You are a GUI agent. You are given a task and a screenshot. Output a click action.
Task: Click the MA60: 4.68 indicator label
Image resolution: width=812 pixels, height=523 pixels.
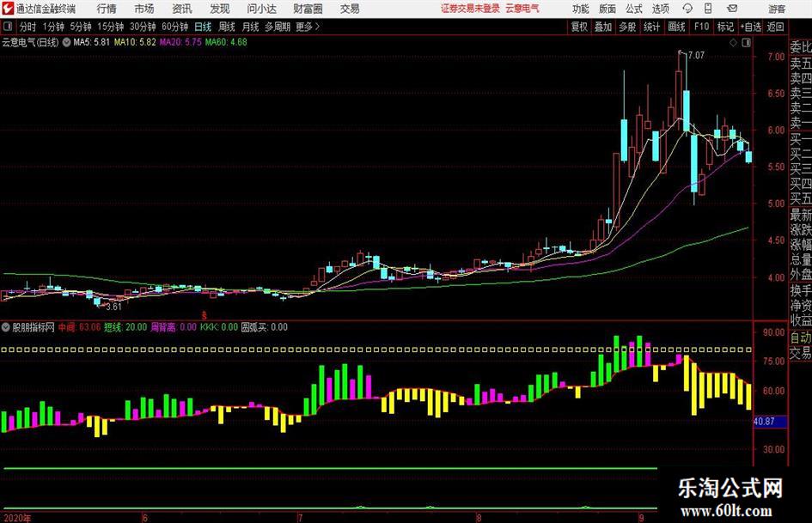[x=226, y=42]
